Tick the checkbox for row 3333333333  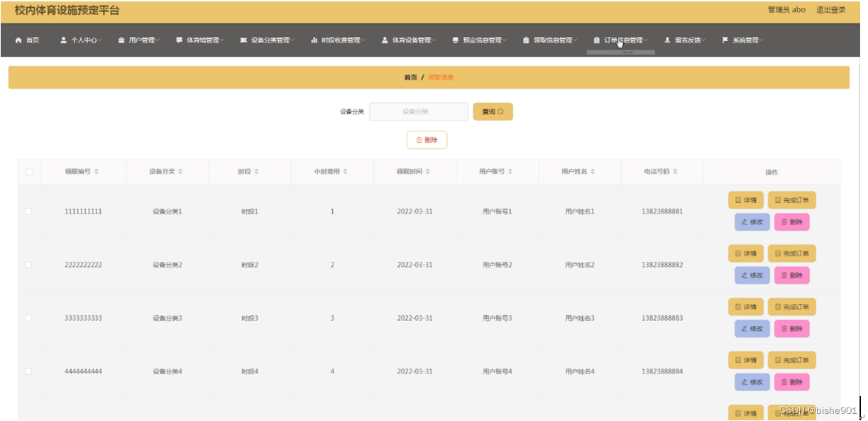[x=29, y=318]
